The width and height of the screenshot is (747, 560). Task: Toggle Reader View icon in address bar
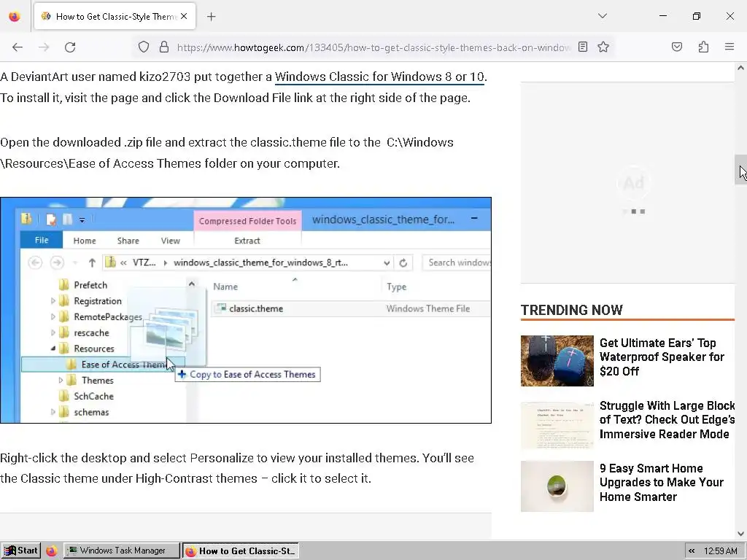[583, 47]
